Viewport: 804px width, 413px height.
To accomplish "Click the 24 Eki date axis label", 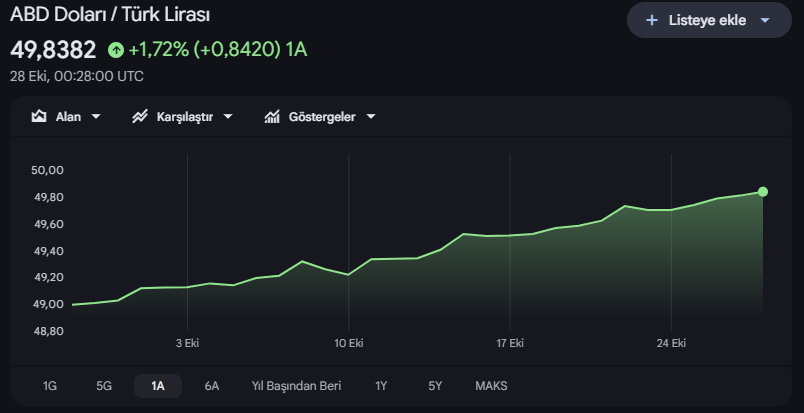I will (x=671, y=343).
